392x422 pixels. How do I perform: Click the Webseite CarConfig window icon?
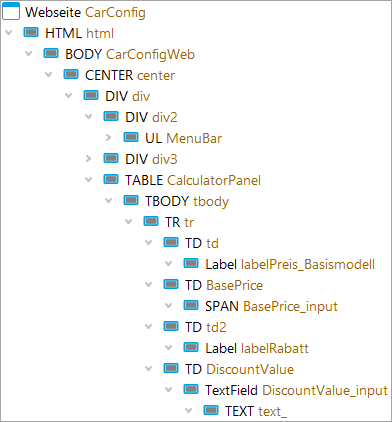11,11
